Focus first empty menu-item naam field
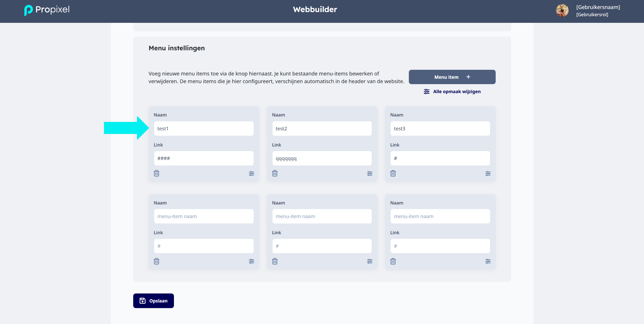This screenshot has width=644, height=324. pos(204,216)
